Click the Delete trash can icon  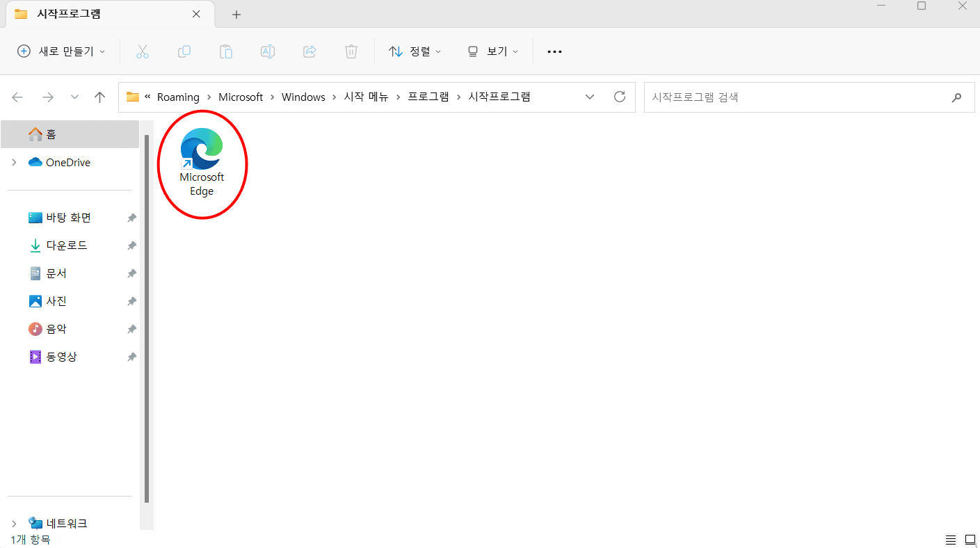pyautogui.click(x=351, y=51)
